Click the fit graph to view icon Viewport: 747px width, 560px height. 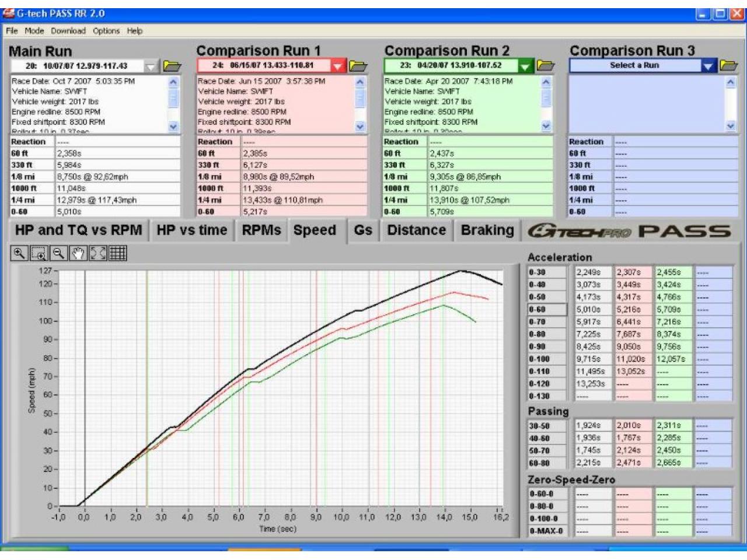pos(97,253)
